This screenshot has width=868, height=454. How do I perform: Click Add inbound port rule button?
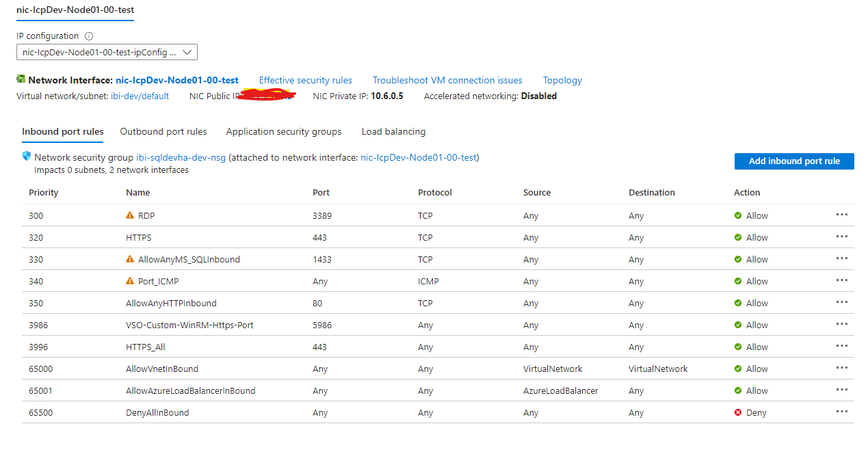(794, 161)
